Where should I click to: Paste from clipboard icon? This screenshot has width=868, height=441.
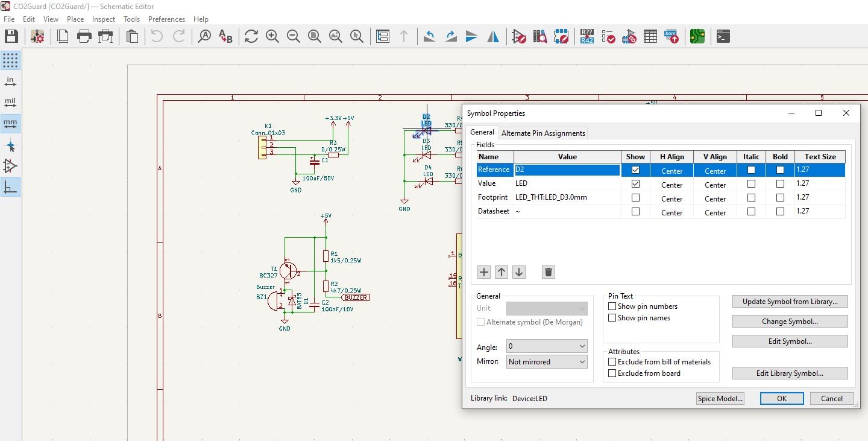point(132,37)
